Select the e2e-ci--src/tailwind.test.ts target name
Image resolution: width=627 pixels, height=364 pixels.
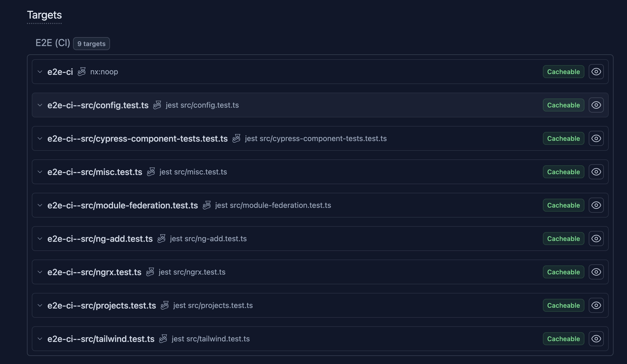[x=101, y=339]
